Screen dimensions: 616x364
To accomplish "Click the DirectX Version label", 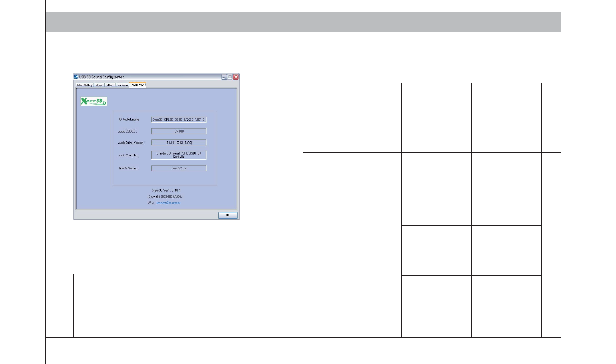I will coord(128,168).
